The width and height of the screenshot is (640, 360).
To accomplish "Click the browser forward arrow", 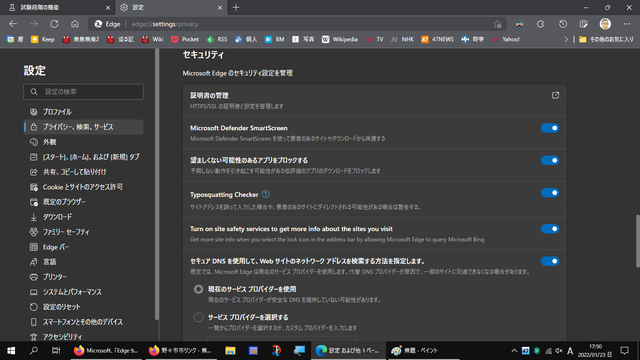I will 33,24.
